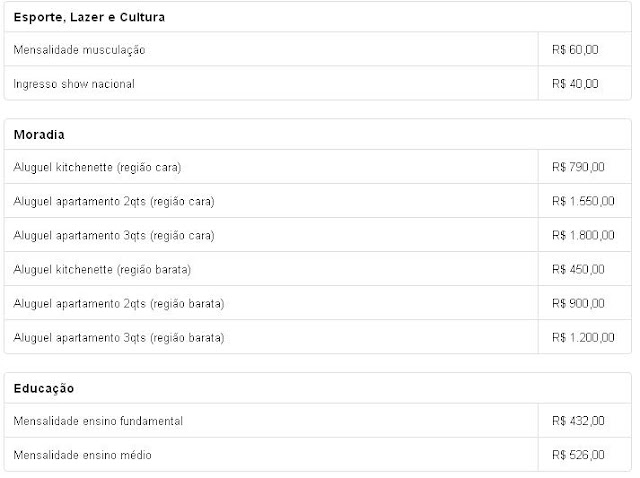
Task: Click the Moradia section header
Action: [39, 135]
